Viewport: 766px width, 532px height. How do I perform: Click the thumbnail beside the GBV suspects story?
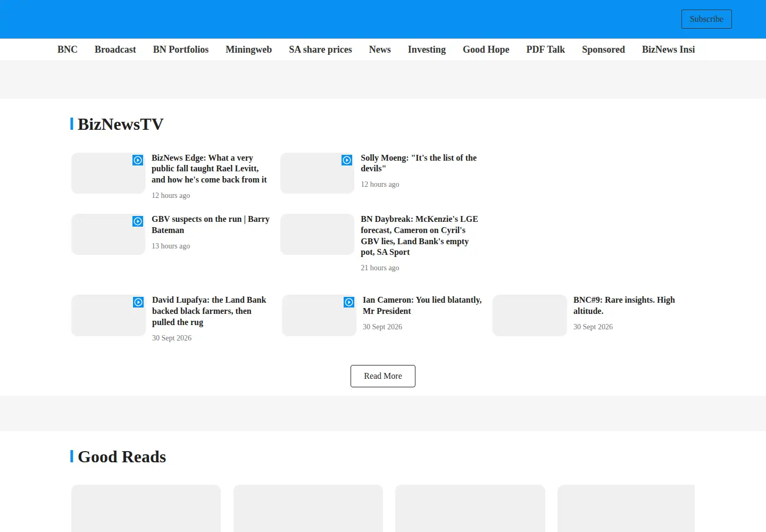point(108,235)
